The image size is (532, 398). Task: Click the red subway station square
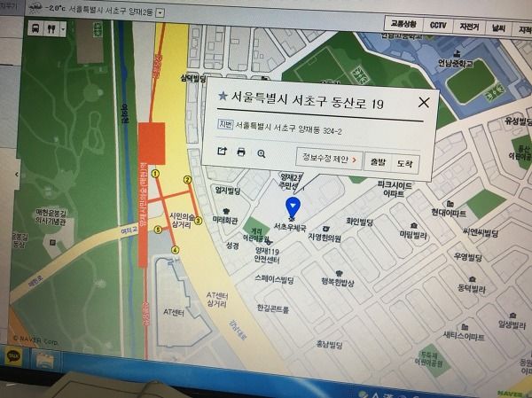(152, 144)
